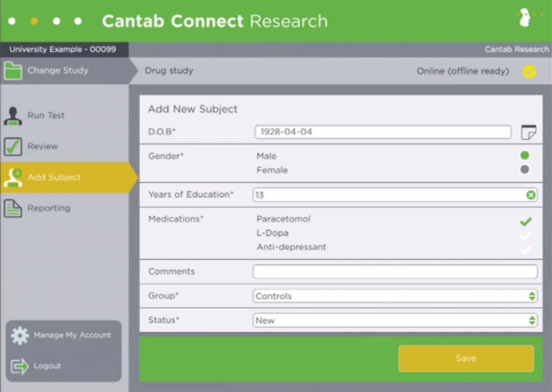552x392 pixels.
Task: Select the Reporting document icon
Action: pos(13,208)
